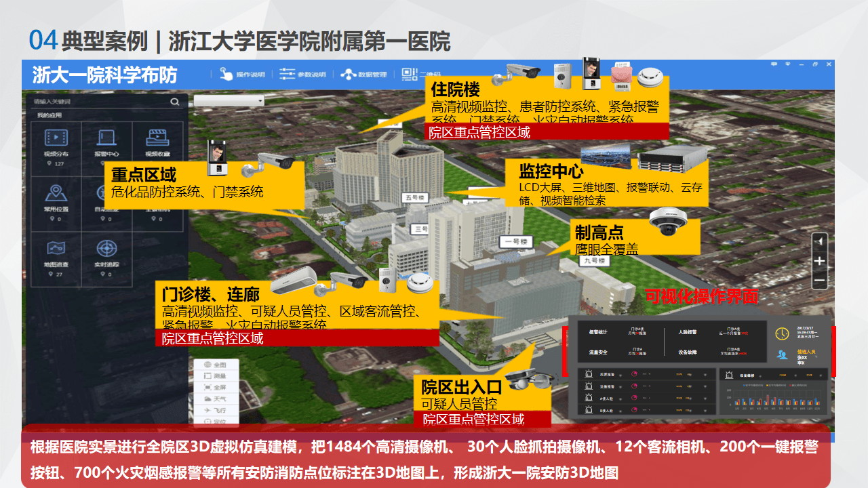
Task: Click the compass navigation arrow on map
Action: coord(820,241)
